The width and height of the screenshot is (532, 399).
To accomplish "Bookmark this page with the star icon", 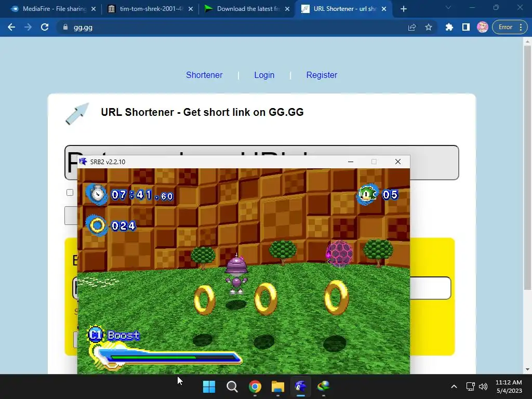I will click(x=429, y=27).
